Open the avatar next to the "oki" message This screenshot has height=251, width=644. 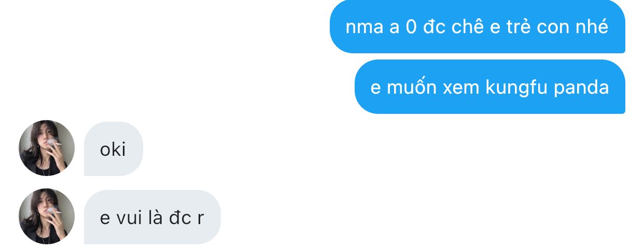47,148
